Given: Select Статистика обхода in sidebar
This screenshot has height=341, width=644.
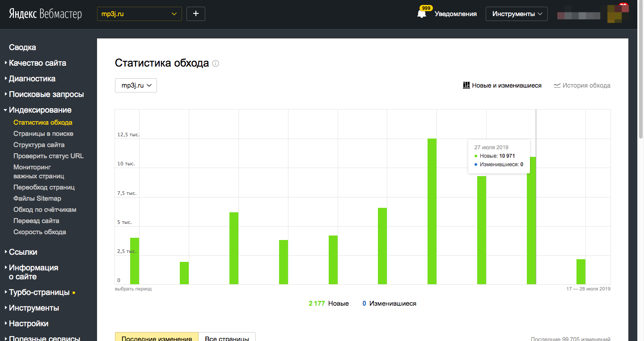Looking at the screenshot, I should pos(43,122).
